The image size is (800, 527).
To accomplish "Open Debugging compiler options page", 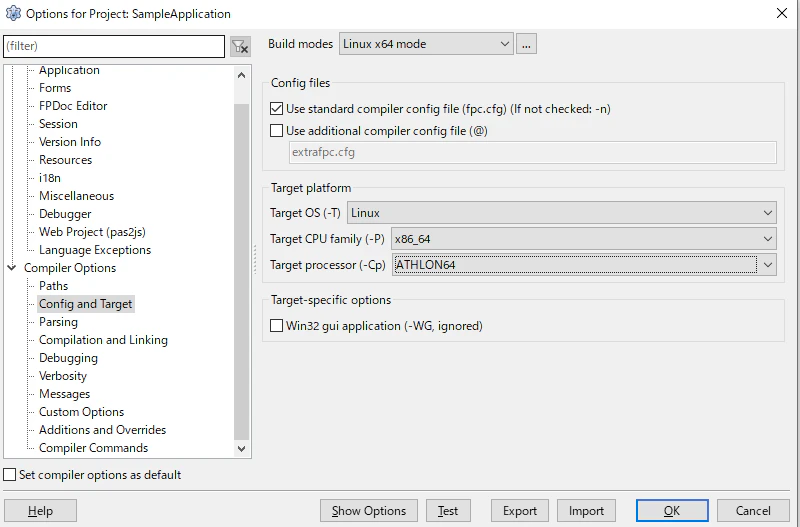I will (68, 358).
